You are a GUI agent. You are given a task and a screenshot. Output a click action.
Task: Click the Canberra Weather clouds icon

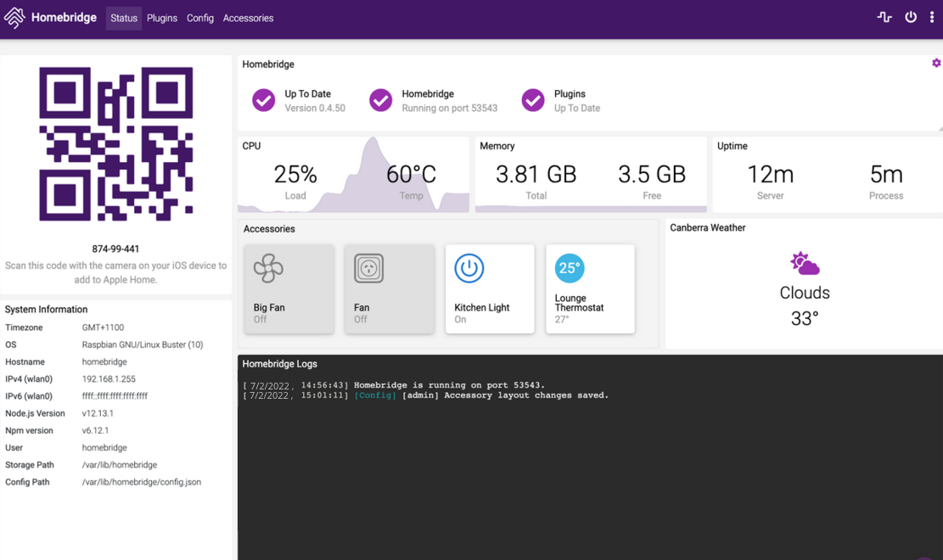pos(804,264)
